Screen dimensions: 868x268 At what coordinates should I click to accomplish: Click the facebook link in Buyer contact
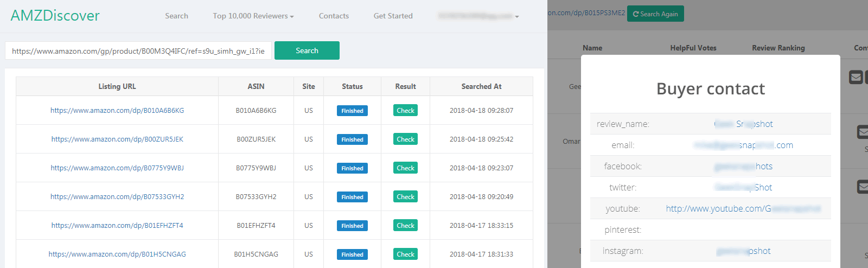tap(743, 166)
